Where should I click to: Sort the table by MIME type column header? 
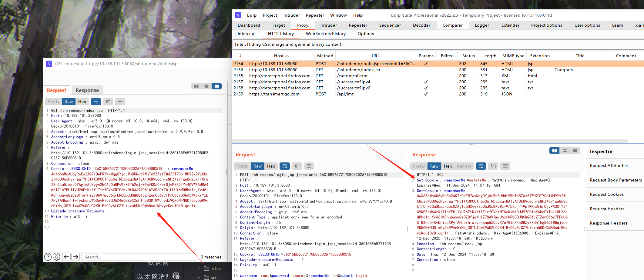(513, 56)
